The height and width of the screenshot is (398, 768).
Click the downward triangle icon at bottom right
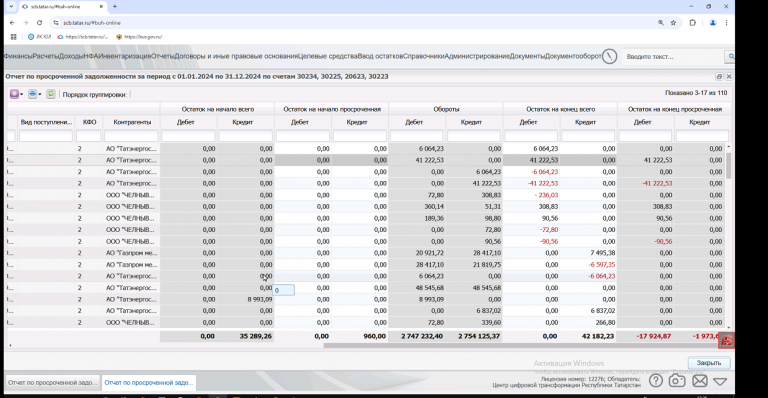720,381
